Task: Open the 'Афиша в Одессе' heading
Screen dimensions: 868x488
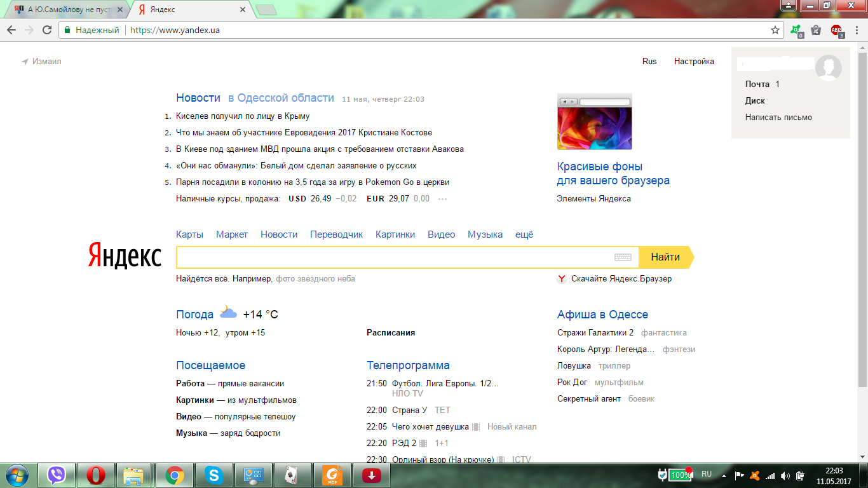Action: tap(602, 315)
